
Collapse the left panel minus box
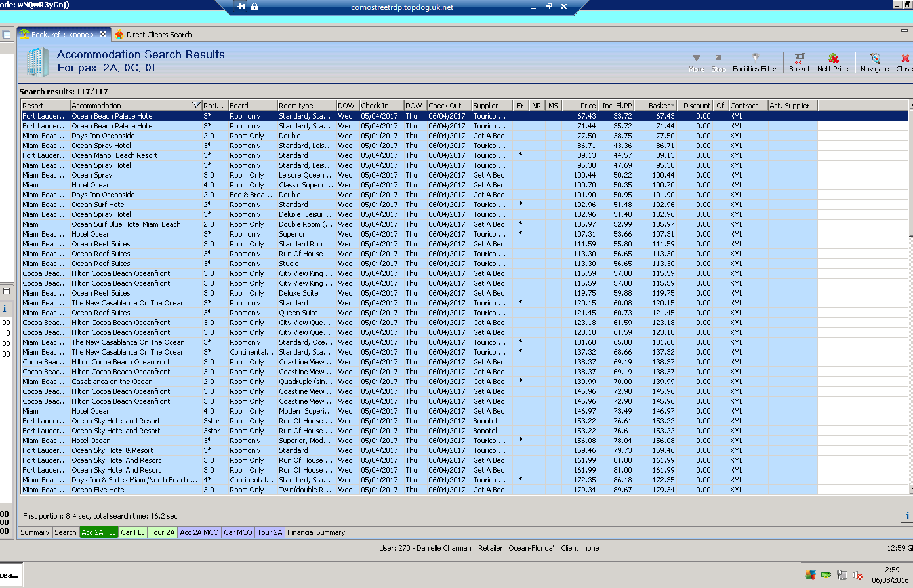coord(7,35)
